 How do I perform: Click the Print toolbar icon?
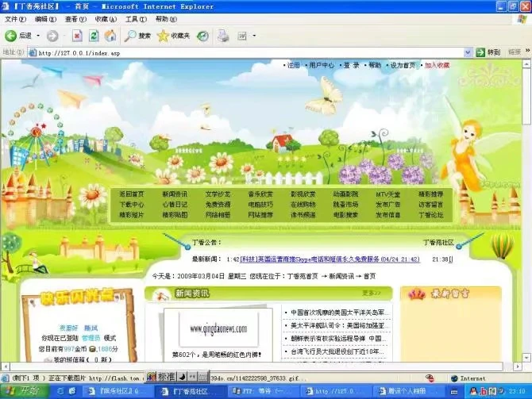point(223,36)
